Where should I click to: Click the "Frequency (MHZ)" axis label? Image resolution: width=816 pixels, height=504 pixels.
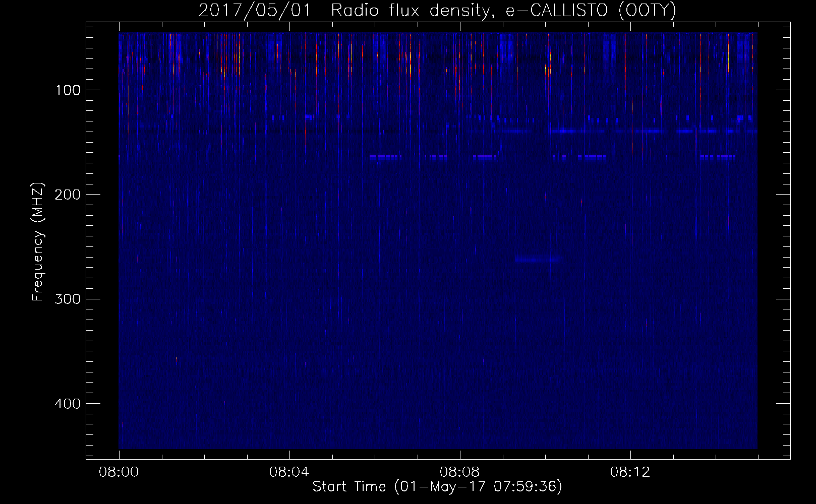(38, 241)
